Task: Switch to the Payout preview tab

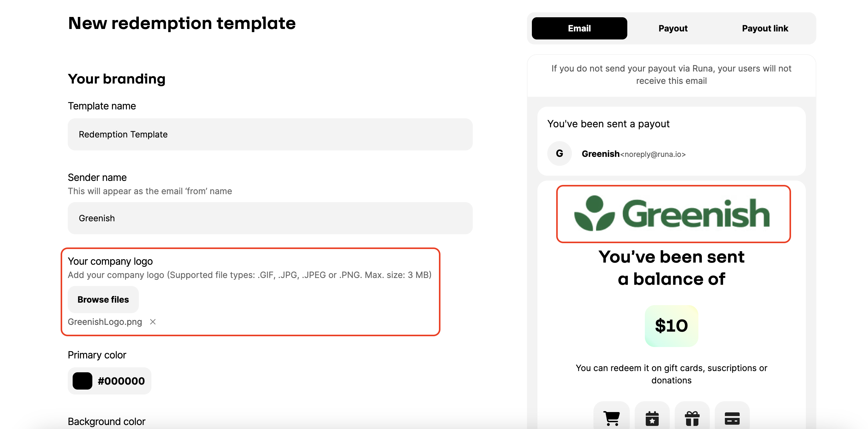Action: click(673, 28)
